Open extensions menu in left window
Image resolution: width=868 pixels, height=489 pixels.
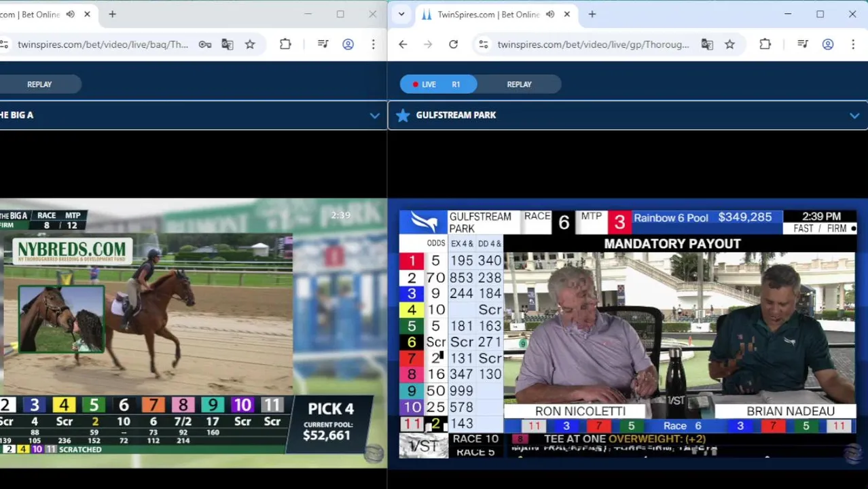(285, 44)
